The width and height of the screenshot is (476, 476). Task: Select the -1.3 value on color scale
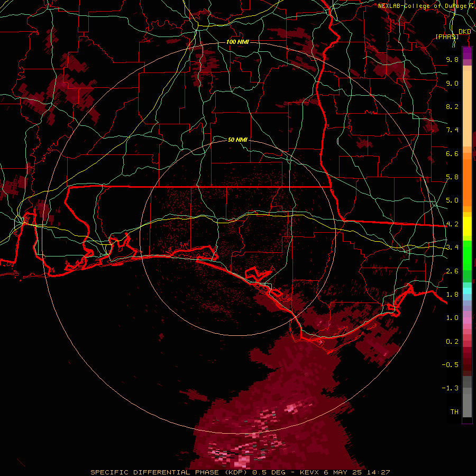(450, 388)
